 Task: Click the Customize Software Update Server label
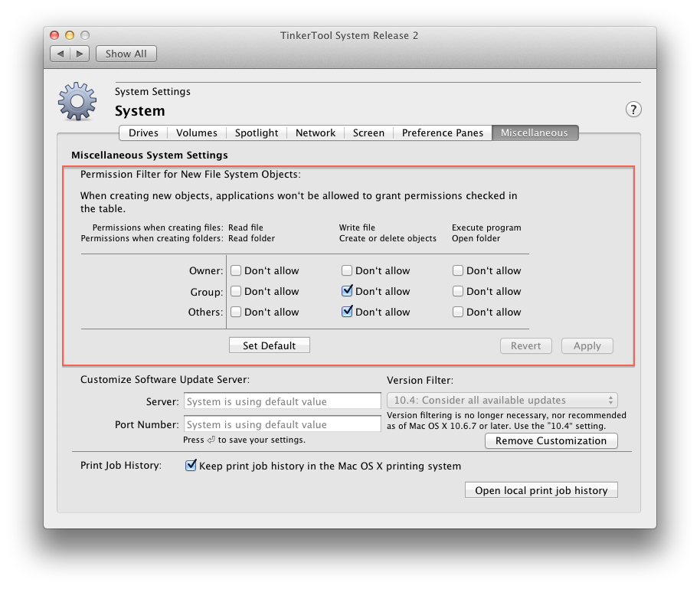165,380
